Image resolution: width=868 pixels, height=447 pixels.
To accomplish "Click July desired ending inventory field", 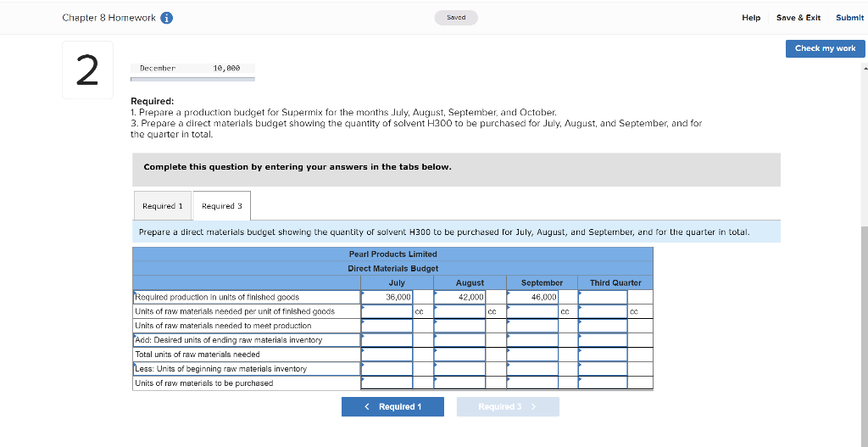I will [387, 340].
